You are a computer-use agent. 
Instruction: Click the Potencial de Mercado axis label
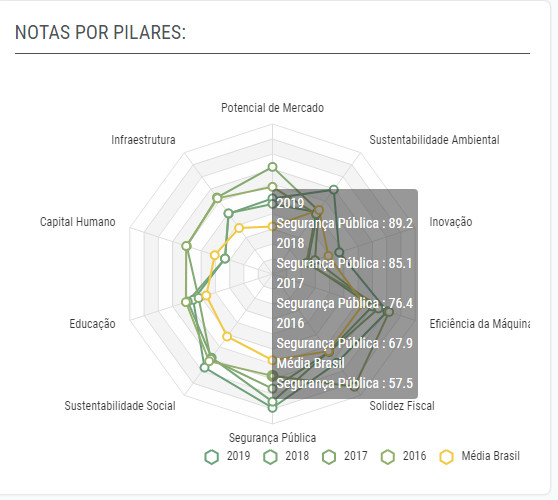point(272,108)
